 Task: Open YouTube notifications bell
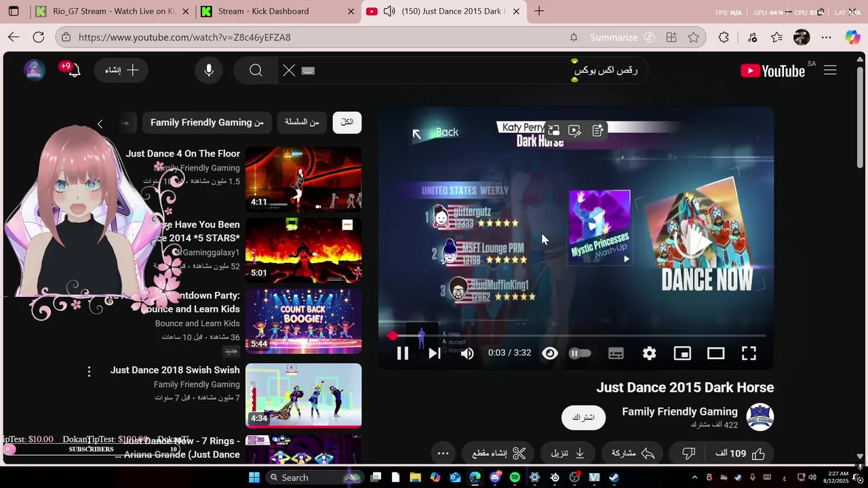pos(74,70)
